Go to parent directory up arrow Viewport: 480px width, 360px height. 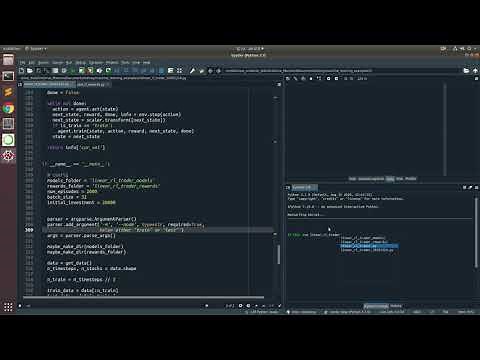point(475,71)
